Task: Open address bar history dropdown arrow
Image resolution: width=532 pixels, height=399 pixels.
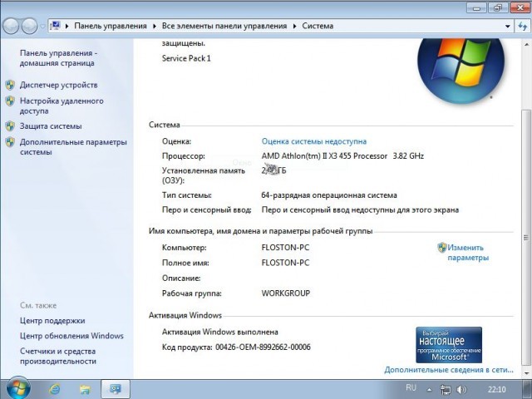Action: pyautogui.click(x=508, y=26)
